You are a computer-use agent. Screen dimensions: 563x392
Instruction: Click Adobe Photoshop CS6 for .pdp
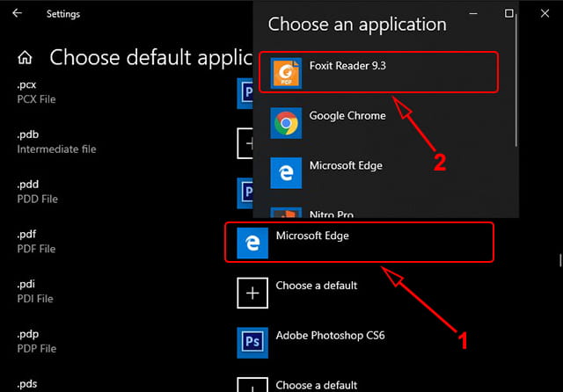coord(330,336)
